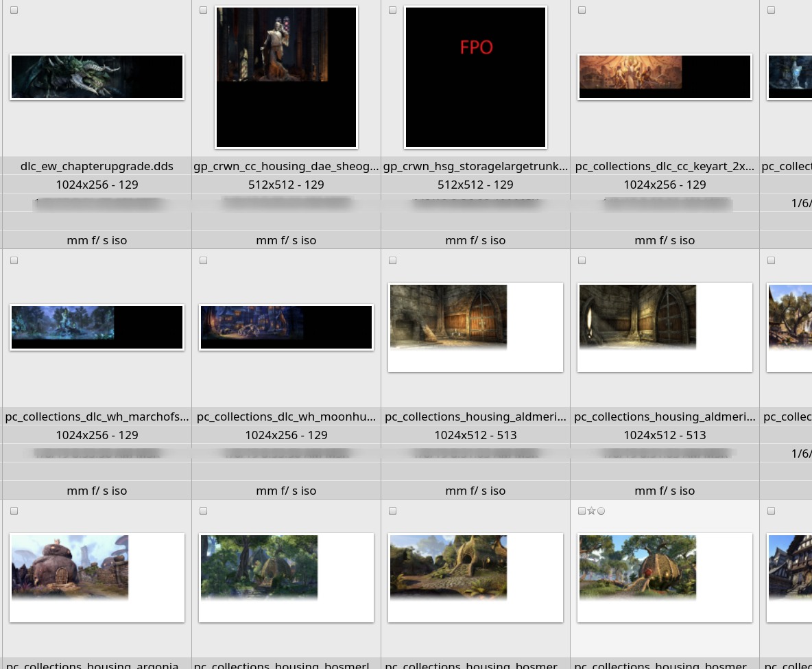Viewport: 812px width, 669px height.
Task: Select the pc_collections_housing_argonia hut thumbnail
Action: click(97, 577)
